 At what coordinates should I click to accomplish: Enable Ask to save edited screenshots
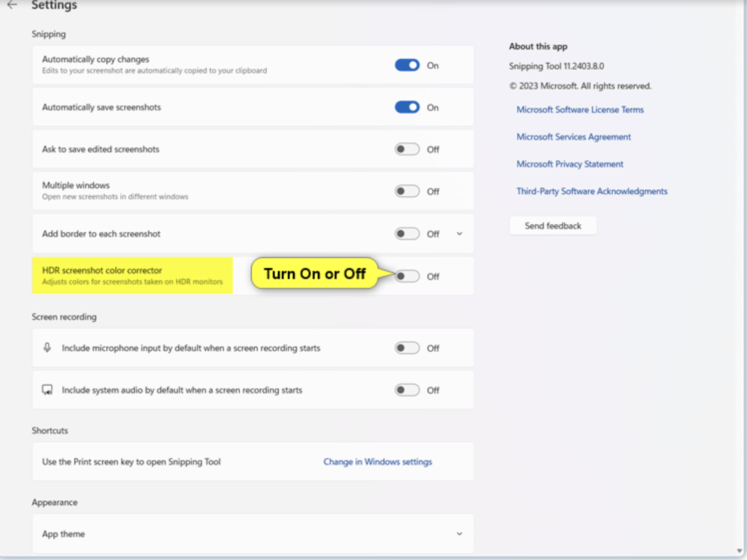[407, 149]
